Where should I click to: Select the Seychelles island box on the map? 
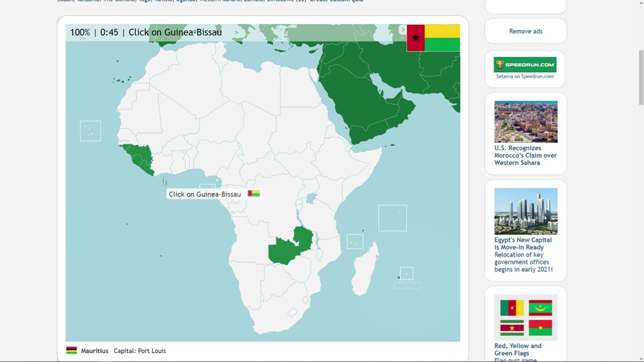392,218
